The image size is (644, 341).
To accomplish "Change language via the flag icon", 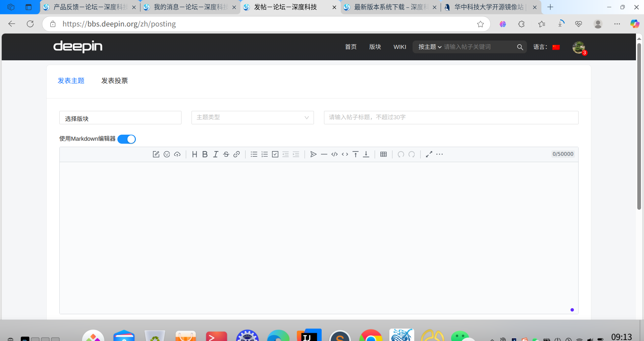I will point(556,47).
